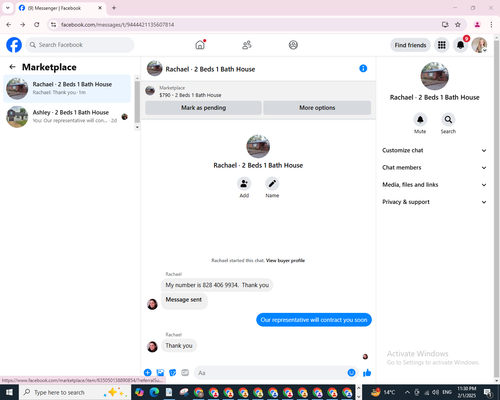Click the 'Message sent' bubble
The height and width of the screenshot is (400, 500).
point(184,300)
